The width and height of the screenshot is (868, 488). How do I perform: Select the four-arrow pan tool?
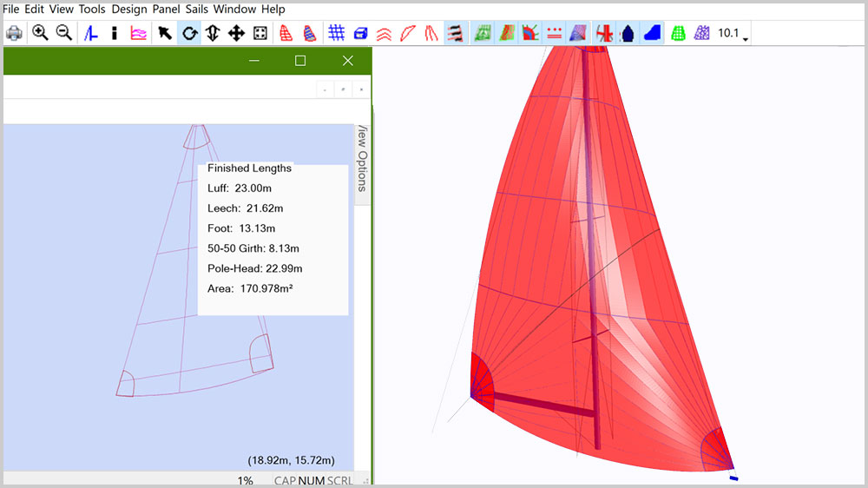[x=235, y=33]
